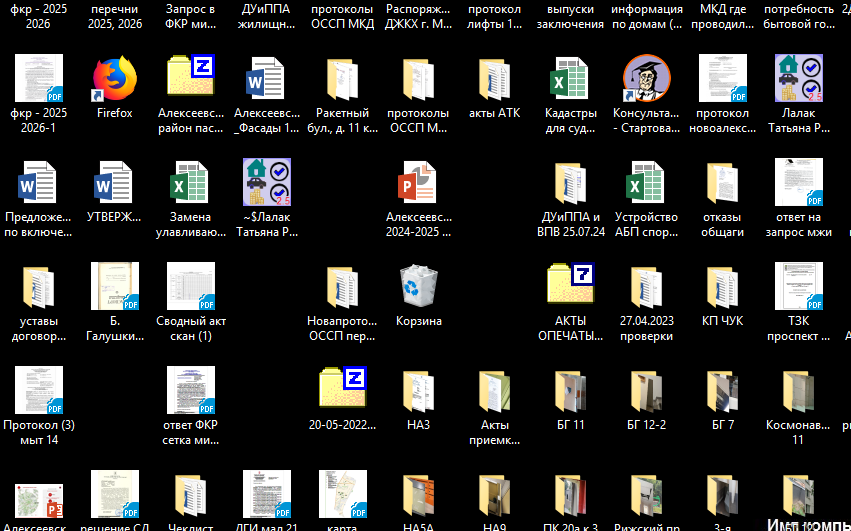Open the 'УТВЕРЖ...' Word document
This screenshot has height=531, width=851.
point(115,183)
